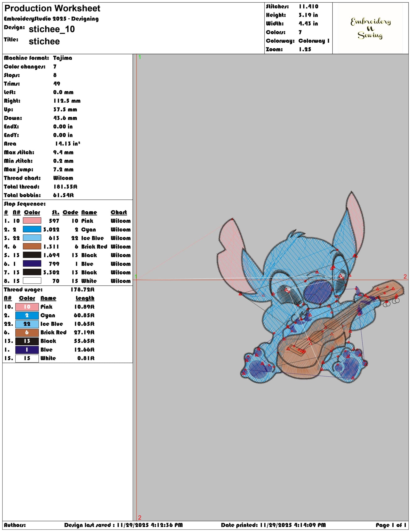Select the Width value 4.43 in
The image size is (411, 532).
click(x=308, y=24)
